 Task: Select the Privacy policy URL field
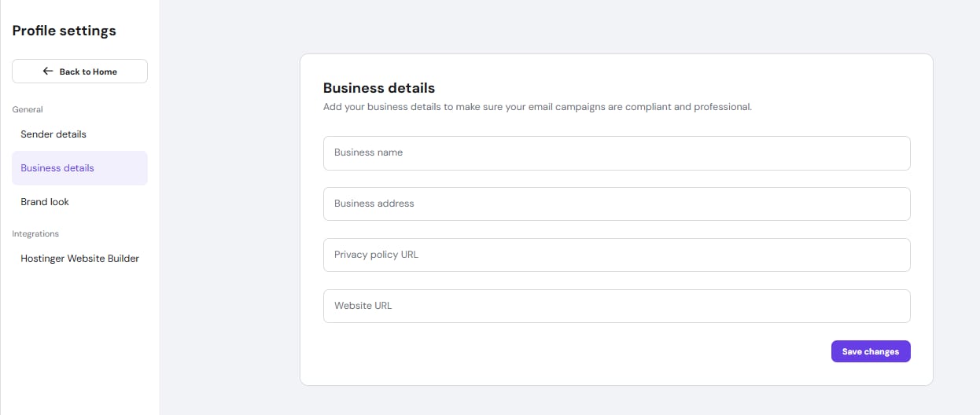point(616,255)
